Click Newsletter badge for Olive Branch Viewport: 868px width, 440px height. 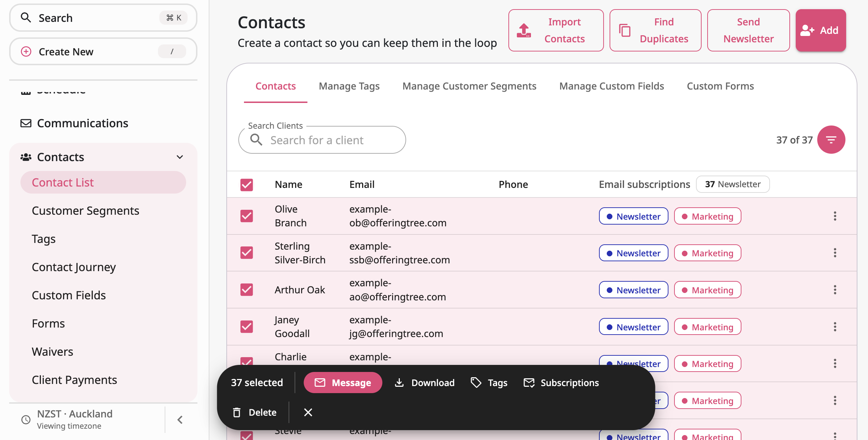click(634, 216)
